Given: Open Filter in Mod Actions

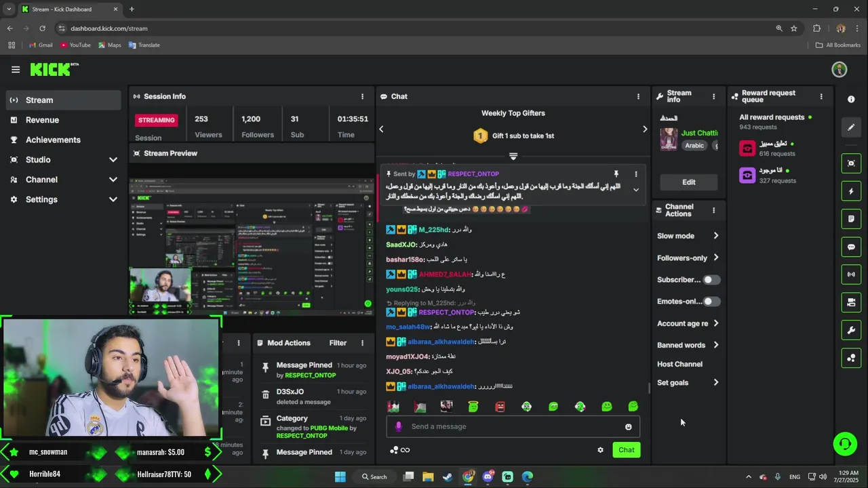Looking at the screenshot, I should coord(338,343).
